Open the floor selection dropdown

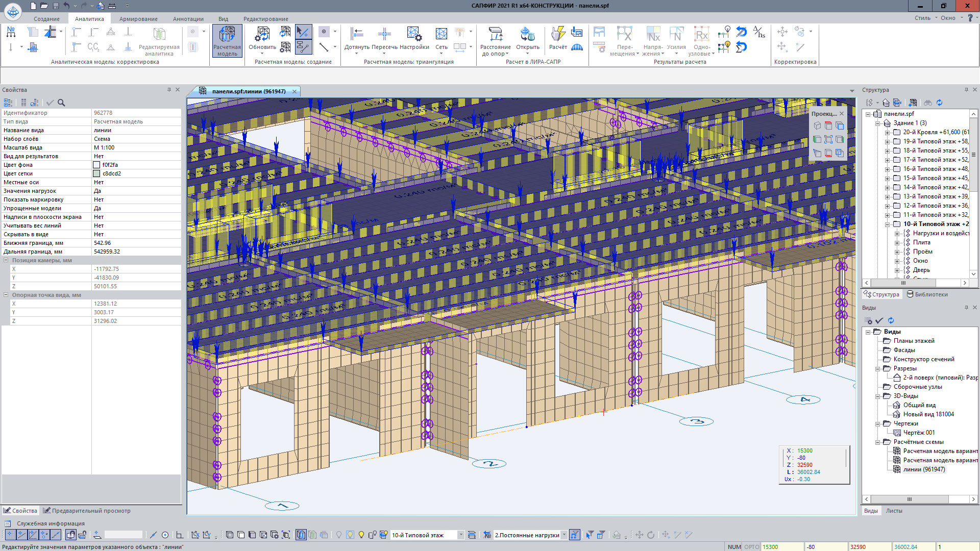coord(461,535)
